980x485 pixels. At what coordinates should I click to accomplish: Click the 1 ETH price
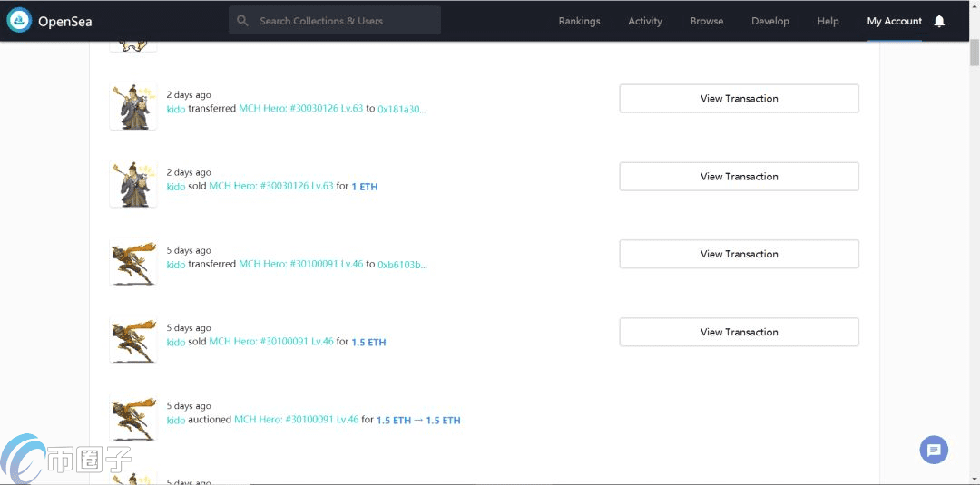pyautogui.click(x=365, y=187)
